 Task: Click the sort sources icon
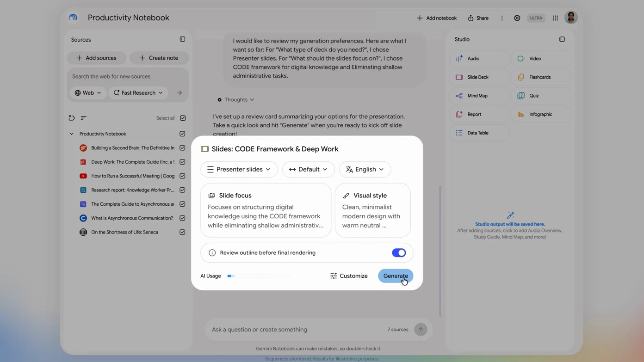(x=84, y=118)
